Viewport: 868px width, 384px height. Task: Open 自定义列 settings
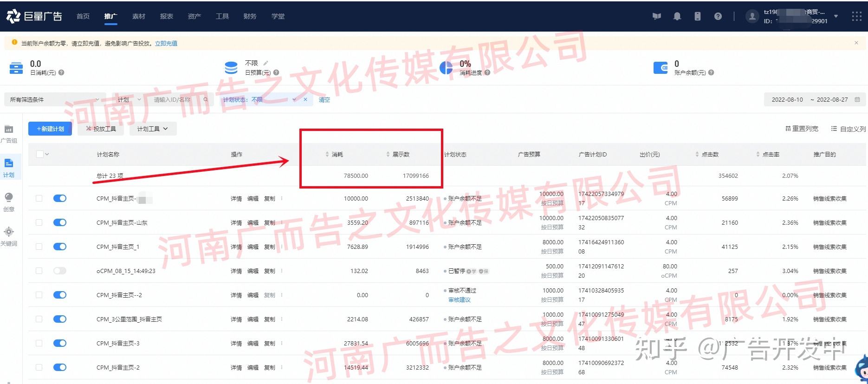pos(849,129)
